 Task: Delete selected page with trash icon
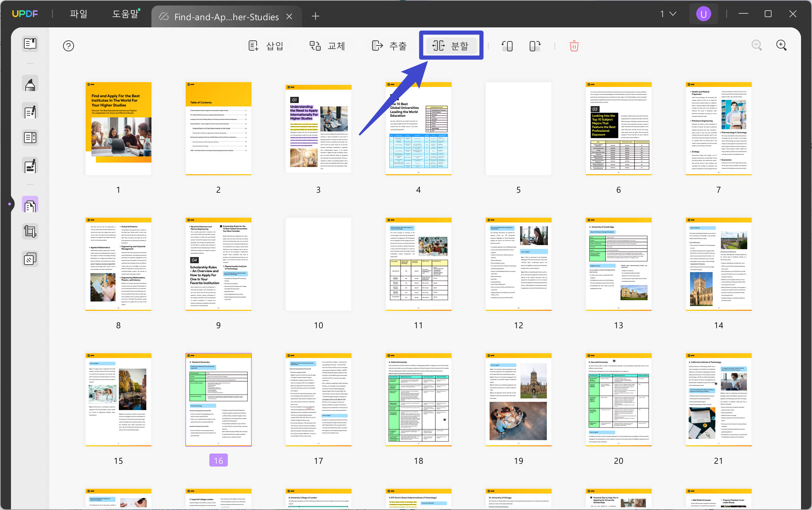tap(574, 46)
